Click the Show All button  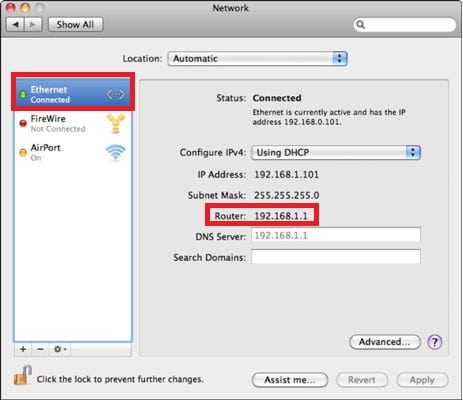click(x=75, y=25)
